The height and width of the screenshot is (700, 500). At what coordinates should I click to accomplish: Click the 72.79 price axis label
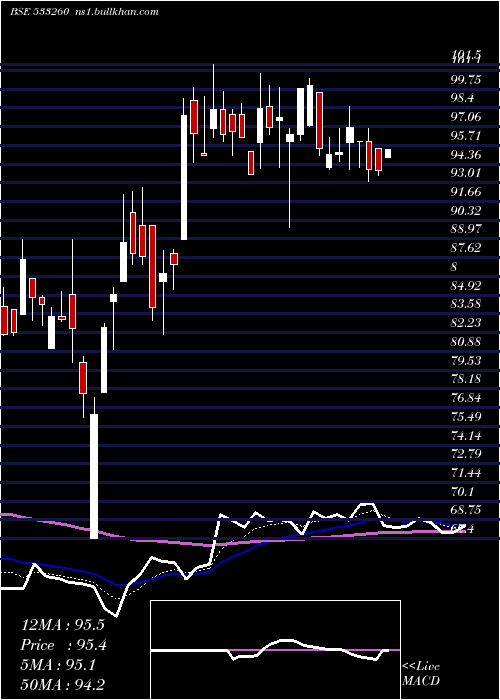466,454
